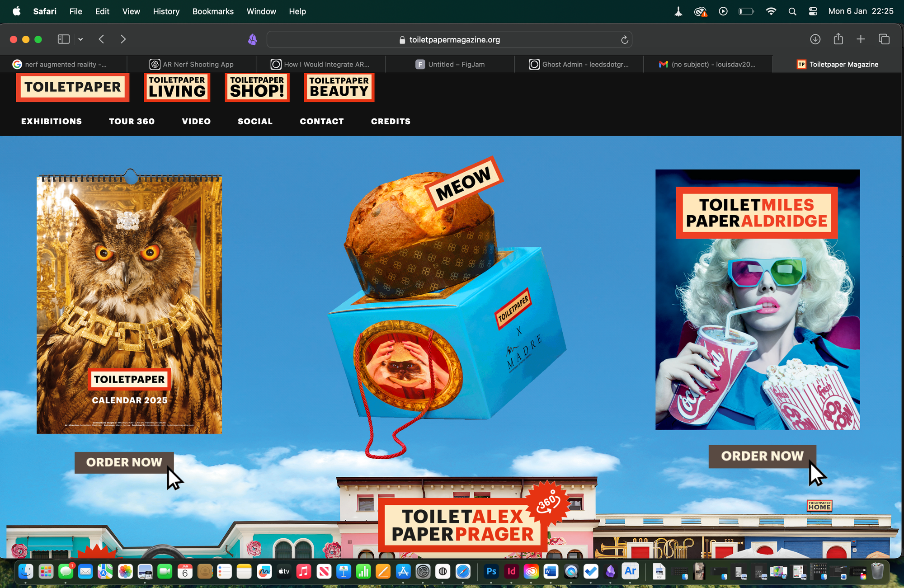904x588 pixels.
Task: Open Adobe Creative Cloud from the Dock
Action: [x=531, y=572]
